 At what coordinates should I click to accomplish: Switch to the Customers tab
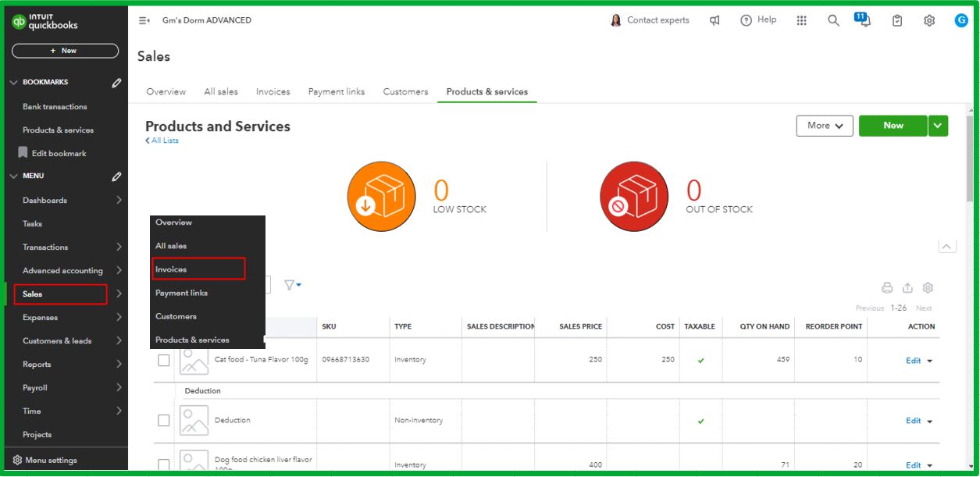tap(405, 92)
